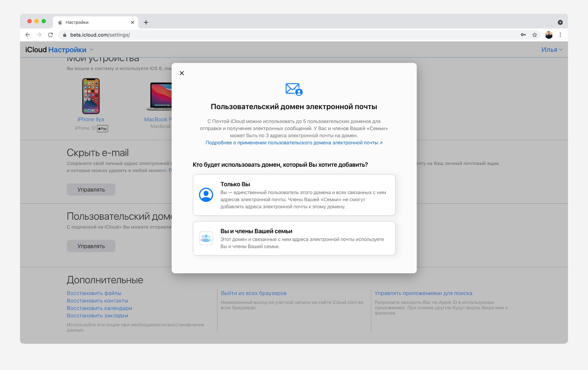Select the iPhone Ilya device thumbnail

coord(91,96)
